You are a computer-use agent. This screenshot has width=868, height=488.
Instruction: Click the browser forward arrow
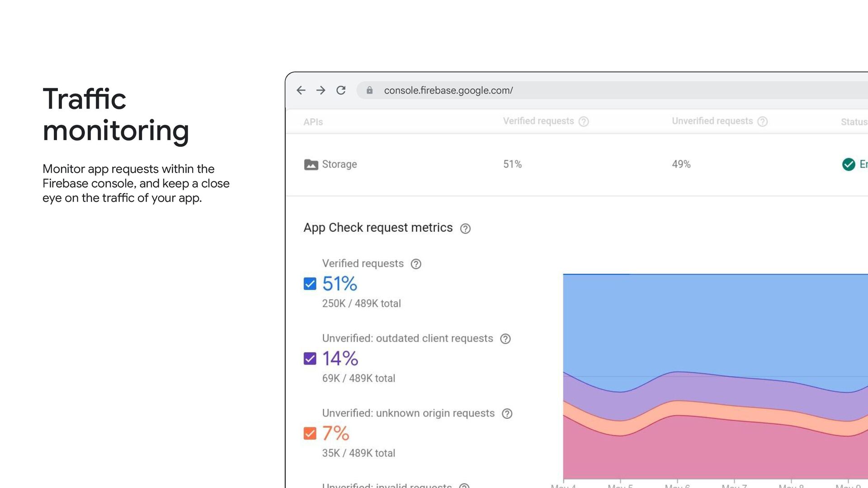tap(321, 90)
